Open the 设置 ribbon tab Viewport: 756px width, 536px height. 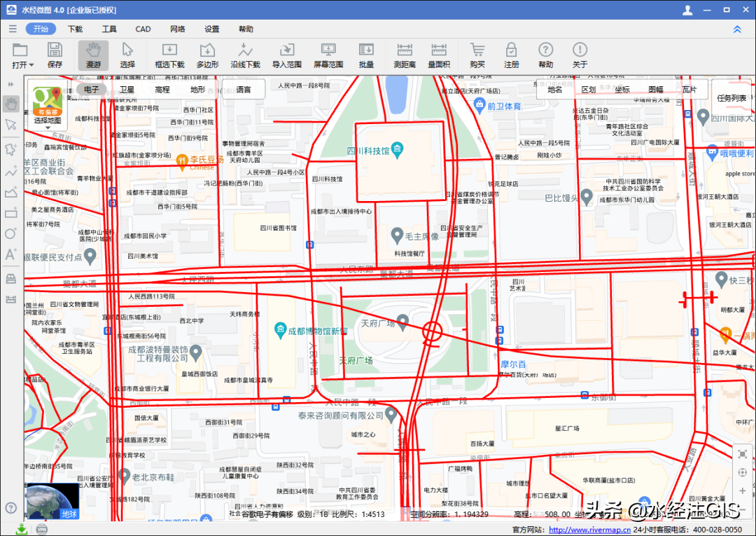point(211,29)
